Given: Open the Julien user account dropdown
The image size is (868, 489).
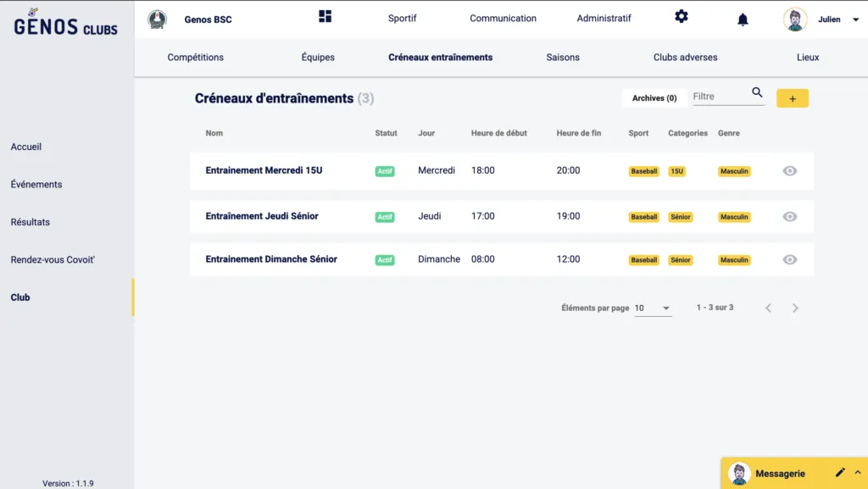Looking at the screenshot, I should click(856, 19).
